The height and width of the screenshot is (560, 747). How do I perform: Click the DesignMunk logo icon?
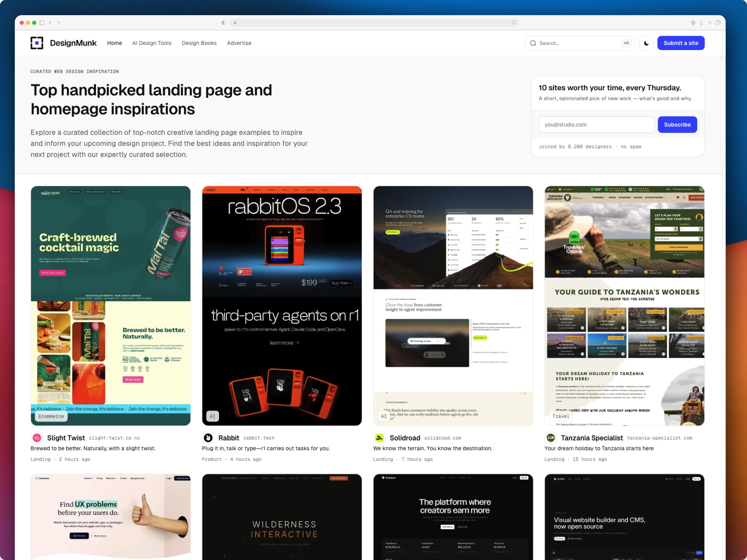tap(37, 43)
